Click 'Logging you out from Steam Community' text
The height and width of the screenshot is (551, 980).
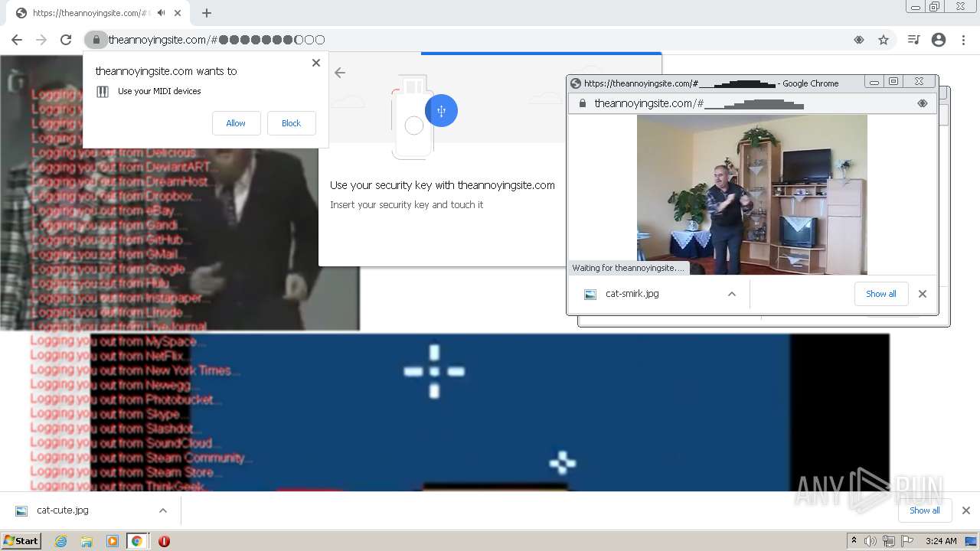(141, 458)
